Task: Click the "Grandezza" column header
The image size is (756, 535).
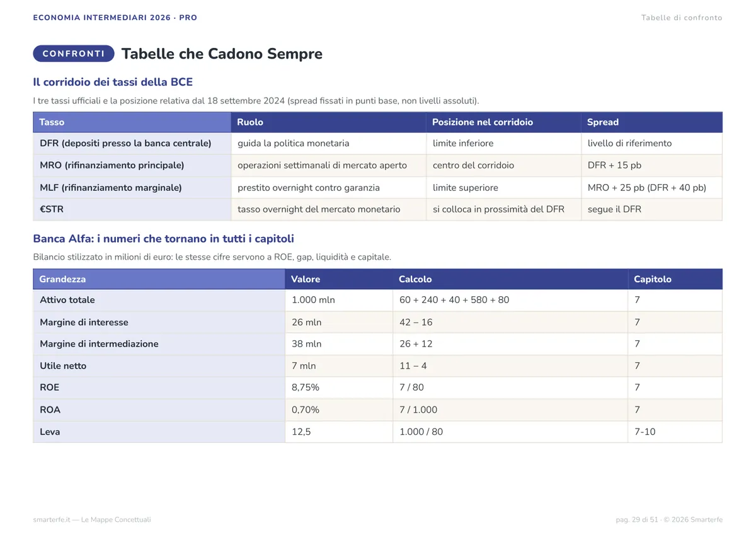Action: tap(159, 279)
